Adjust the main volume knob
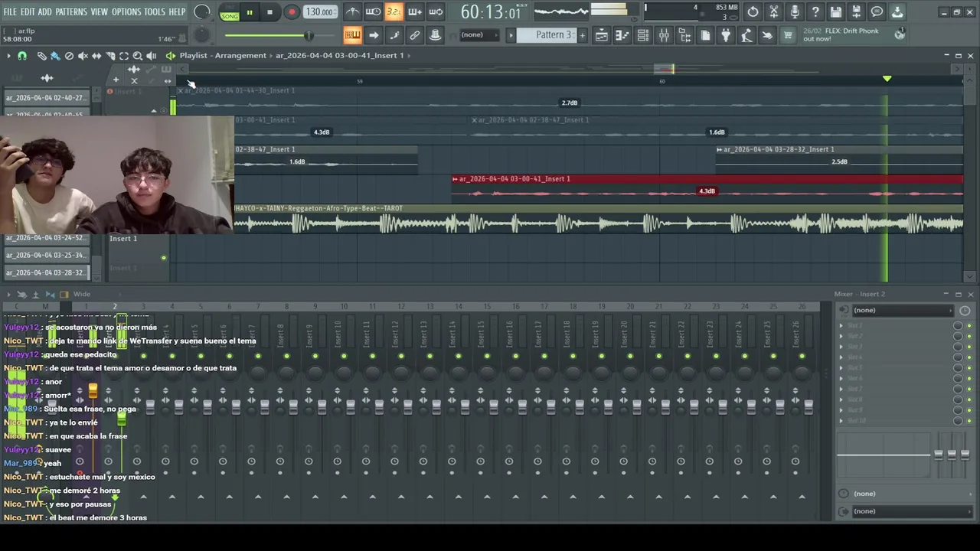Image resolution: width=980 pixels, height=551 pixels. tap(202, 11)
